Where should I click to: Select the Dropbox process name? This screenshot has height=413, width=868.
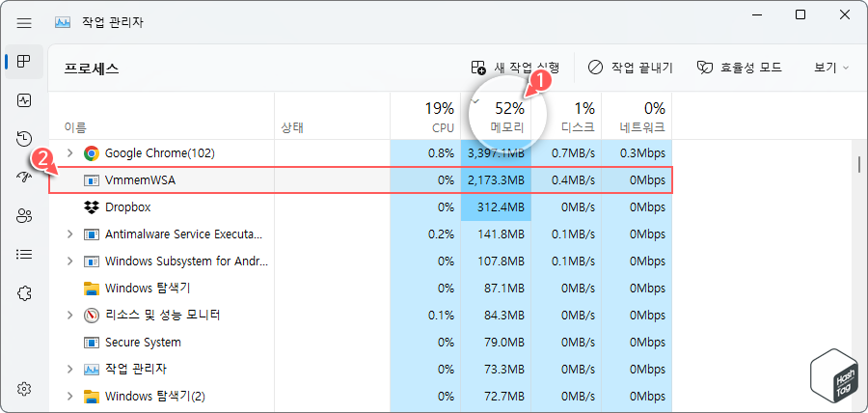click(128, 207)
